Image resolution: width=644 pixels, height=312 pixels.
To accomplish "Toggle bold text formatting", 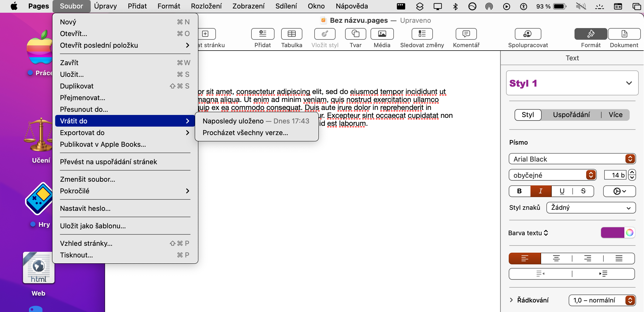I will (x=519, y=191).
